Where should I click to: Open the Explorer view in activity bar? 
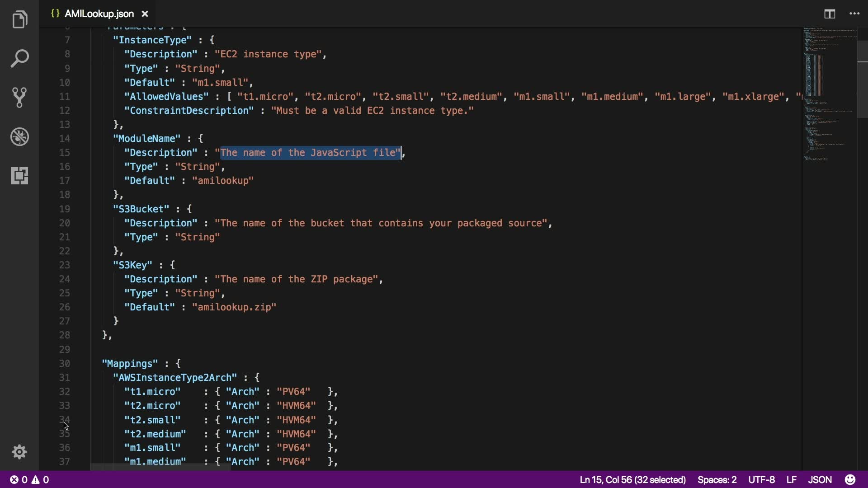pos(19,20)
